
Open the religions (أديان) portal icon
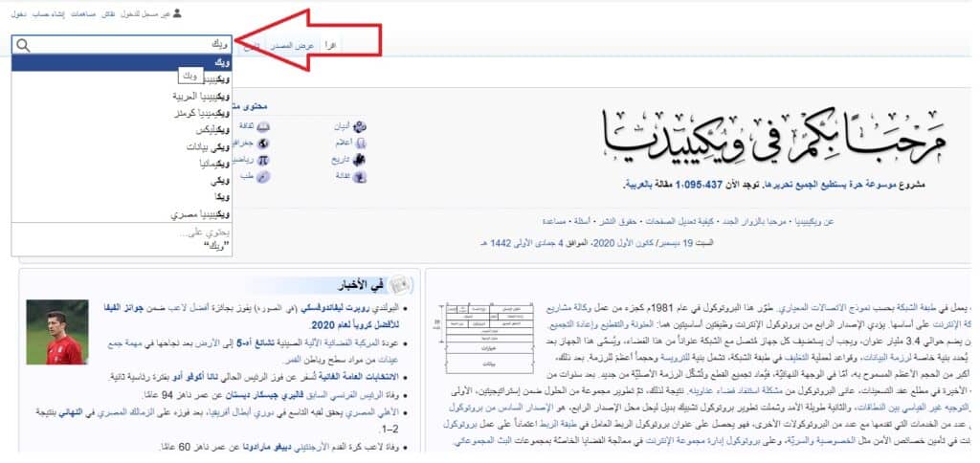pos(360,127)
